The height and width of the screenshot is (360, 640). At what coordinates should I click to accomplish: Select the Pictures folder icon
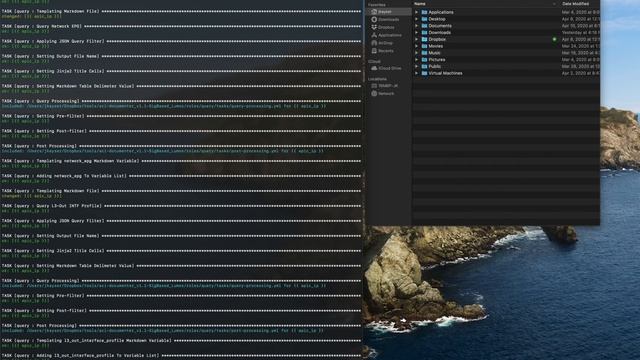[424, 60]
